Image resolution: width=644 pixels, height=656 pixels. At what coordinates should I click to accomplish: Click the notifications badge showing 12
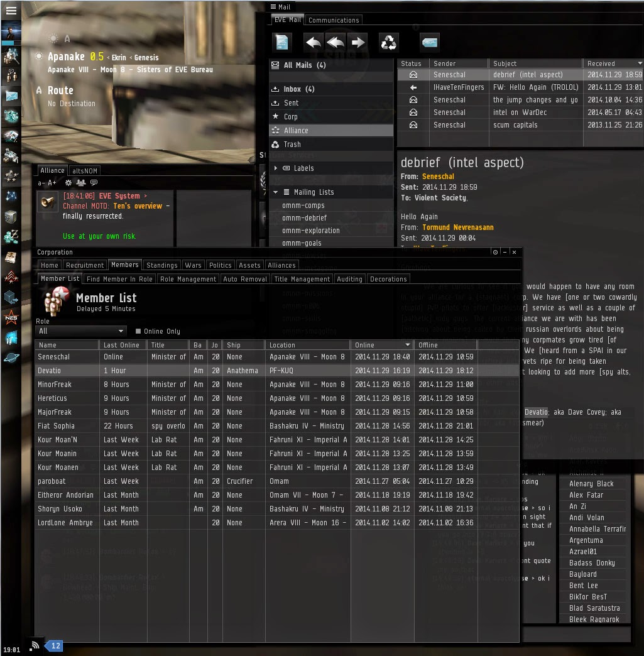(55, 646)
